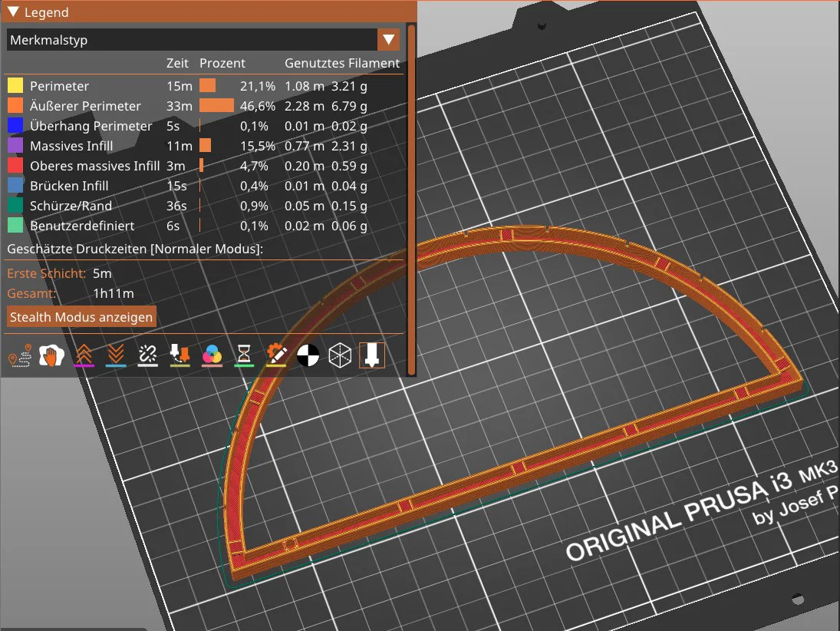Toggle tool marker nozzle icon

(372, 355)
